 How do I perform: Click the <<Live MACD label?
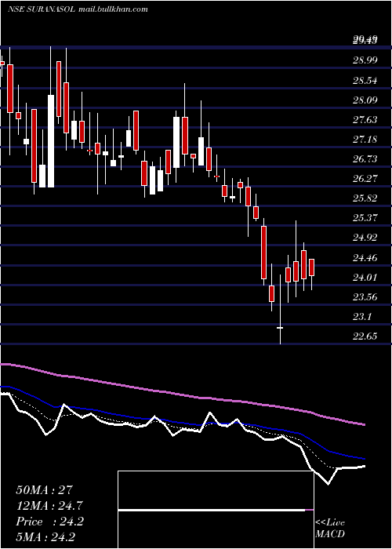click(330, 528)
